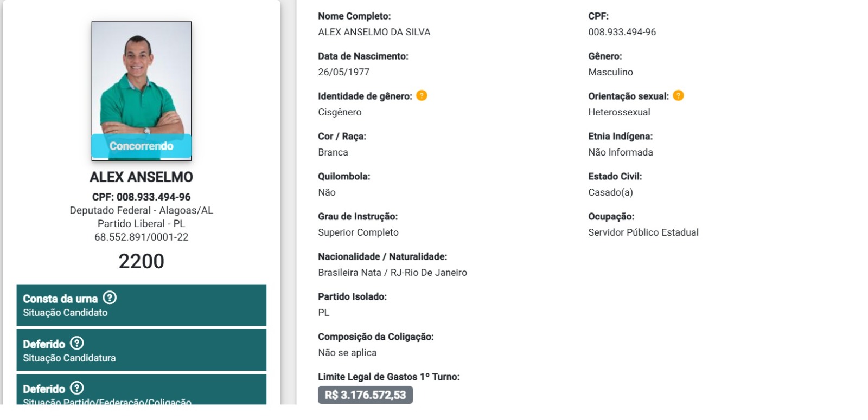Click help icon in Situação Partido/Federação row
This screenshot has width=868, height=420.
[77, 388]
